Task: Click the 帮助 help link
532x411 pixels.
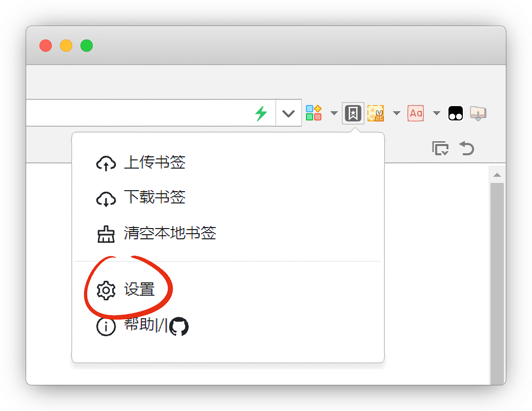Action: click(x=138, y=325)
